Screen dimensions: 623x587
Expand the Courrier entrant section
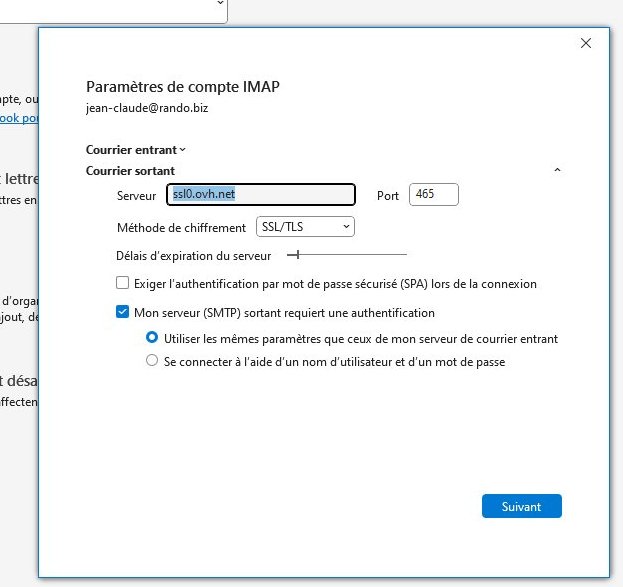coord(182,150)
